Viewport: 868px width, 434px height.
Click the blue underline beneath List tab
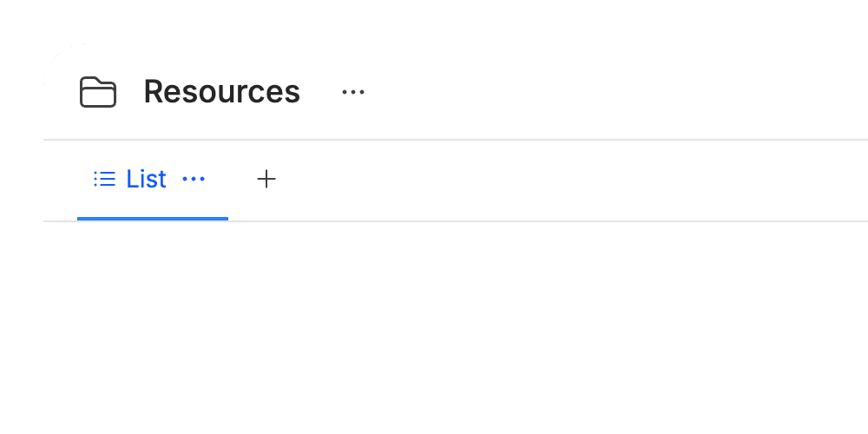pyautogui.click(x=153, y=219)
